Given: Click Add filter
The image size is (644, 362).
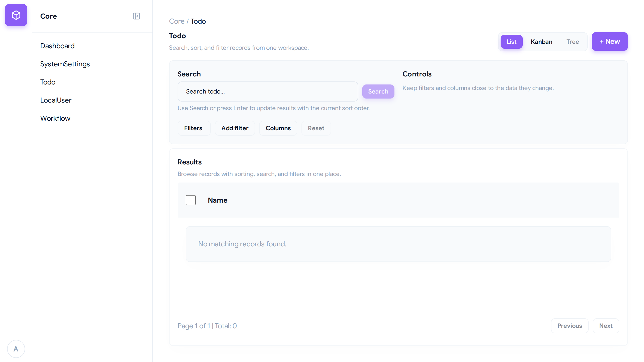Looking at the screenshot, I should (235, 128).
